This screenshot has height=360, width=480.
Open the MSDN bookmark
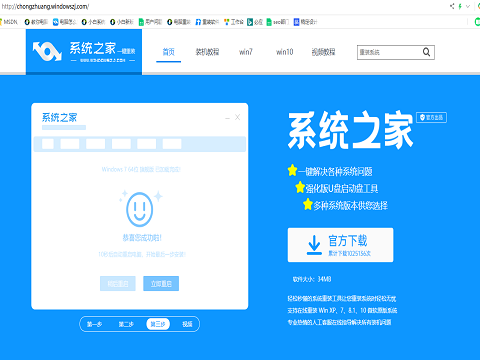click(8, 22)
